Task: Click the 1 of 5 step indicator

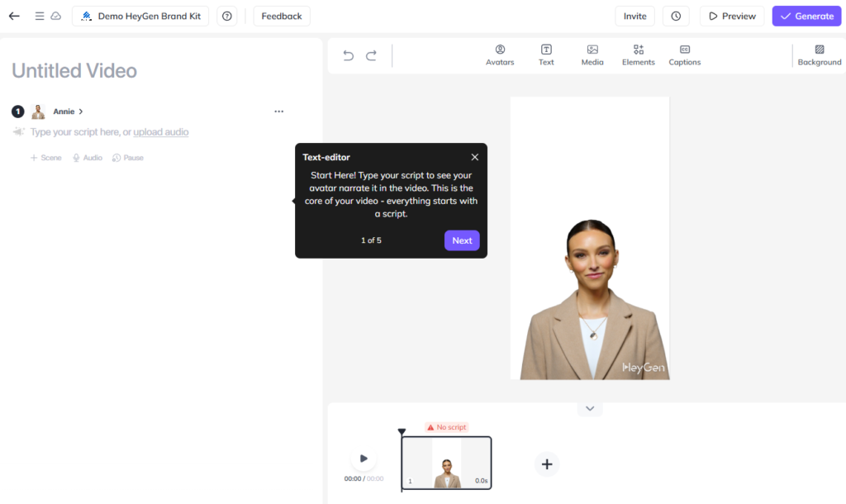Action: [x=371, y=240]
